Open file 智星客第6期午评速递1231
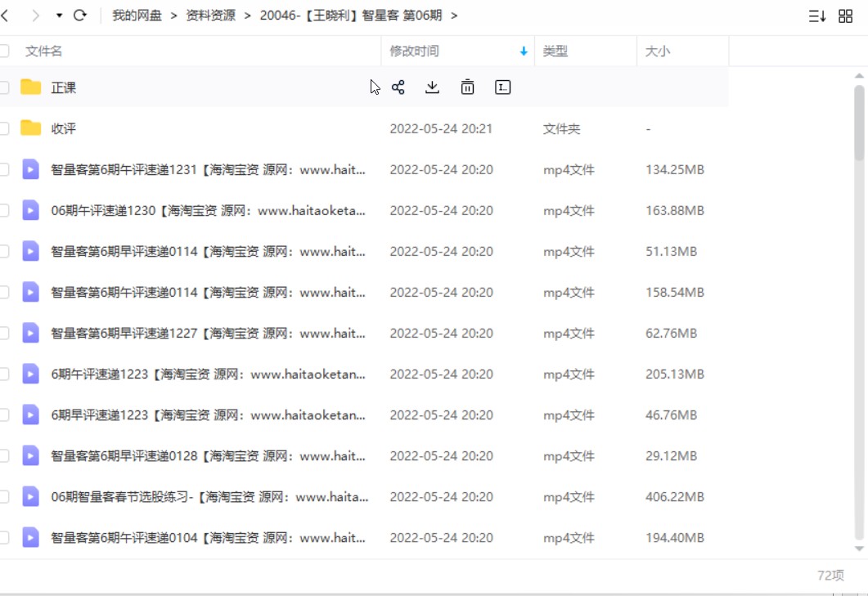This screenshot has height=596, width=868. [208, 169]
